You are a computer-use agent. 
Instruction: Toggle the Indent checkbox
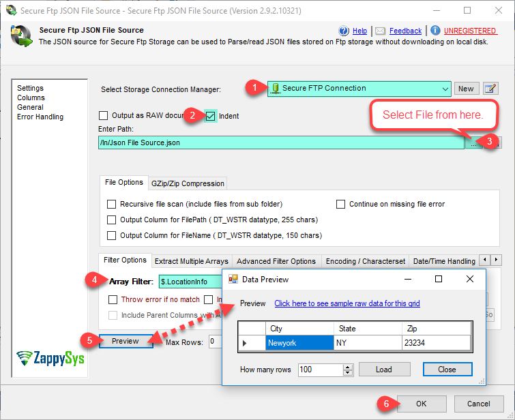coord(211,116)
